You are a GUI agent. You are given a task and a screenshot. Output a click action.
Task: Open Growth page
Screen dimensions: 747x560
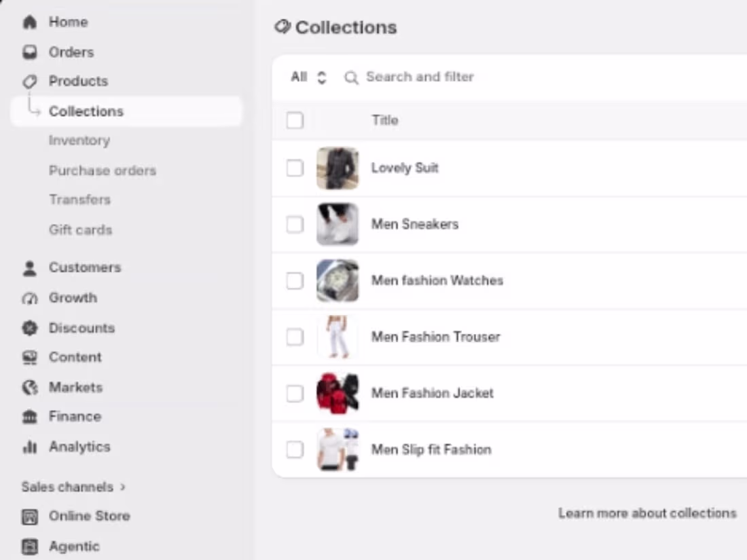click(x=73, y=297)
